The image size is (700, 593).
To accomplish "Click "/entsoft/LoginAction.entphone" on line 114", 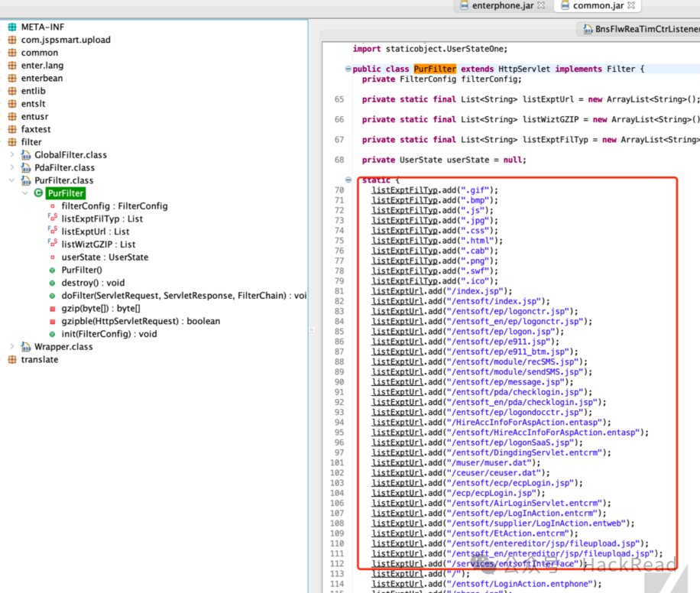I will coord(520,584).
